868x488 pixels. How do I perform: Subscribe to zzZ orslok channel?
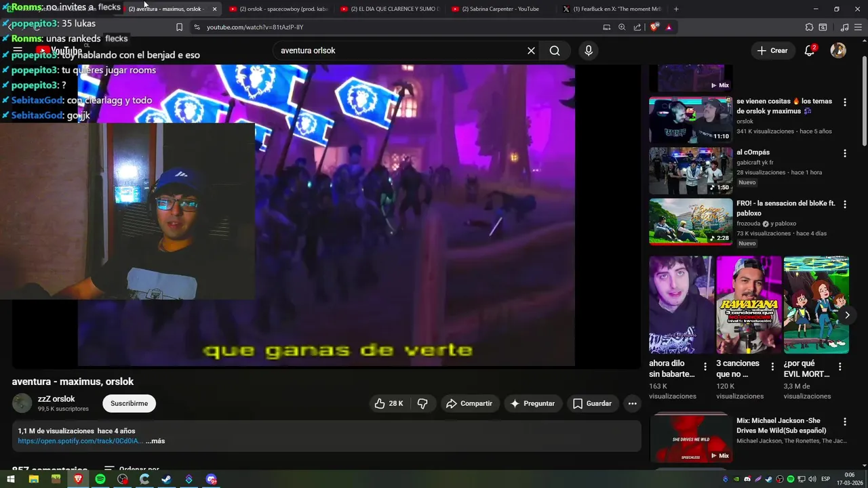point(129,403)
